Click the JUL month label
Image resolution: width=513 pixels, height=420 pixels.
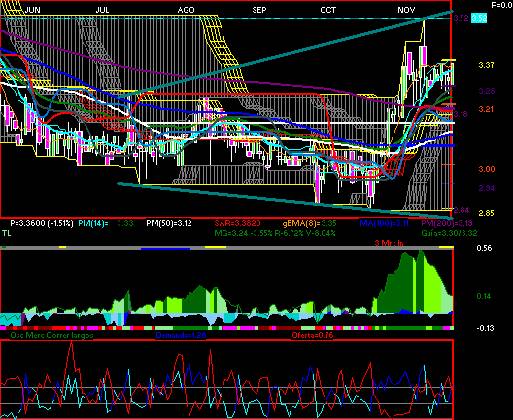(x=102, y=10)
